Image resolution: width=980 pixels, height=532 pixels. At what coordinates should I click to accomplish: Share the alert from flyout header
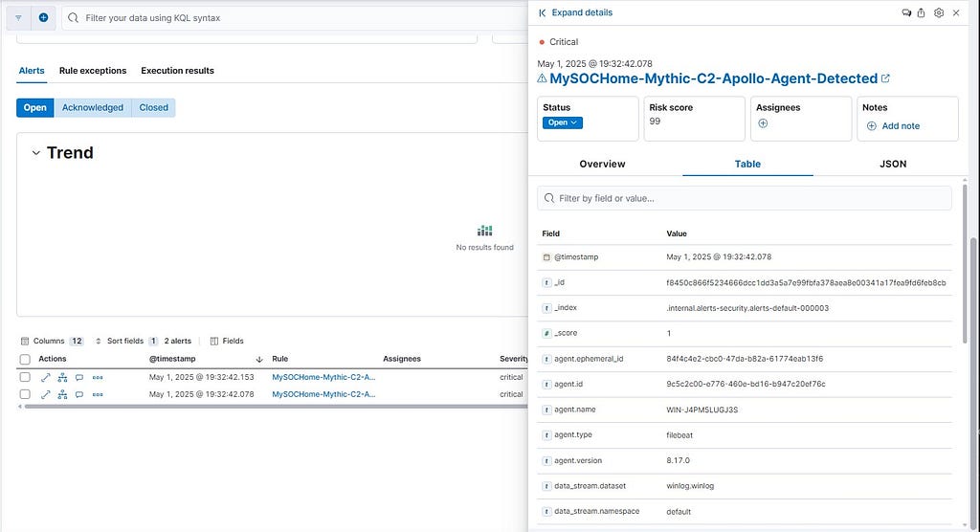[x=922, y=12]
